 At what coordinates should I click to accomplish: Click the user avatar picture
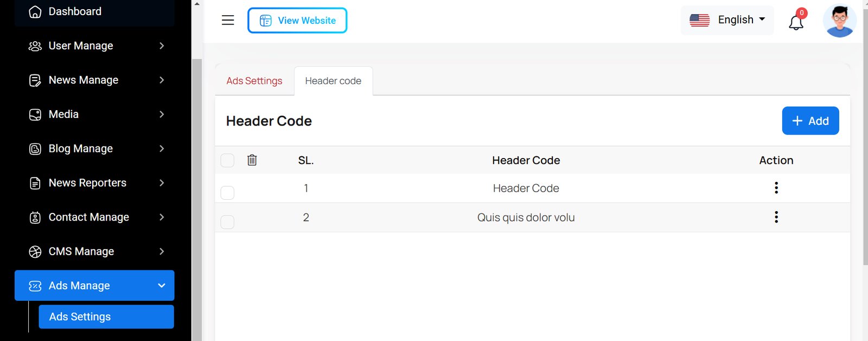[839, 21]
